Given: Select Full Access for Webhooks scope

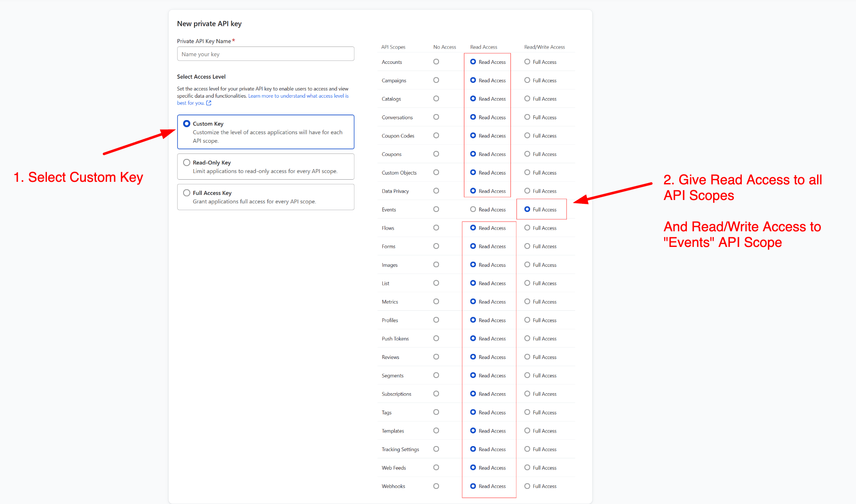Looking at the screenshot, I should (527, 486).
